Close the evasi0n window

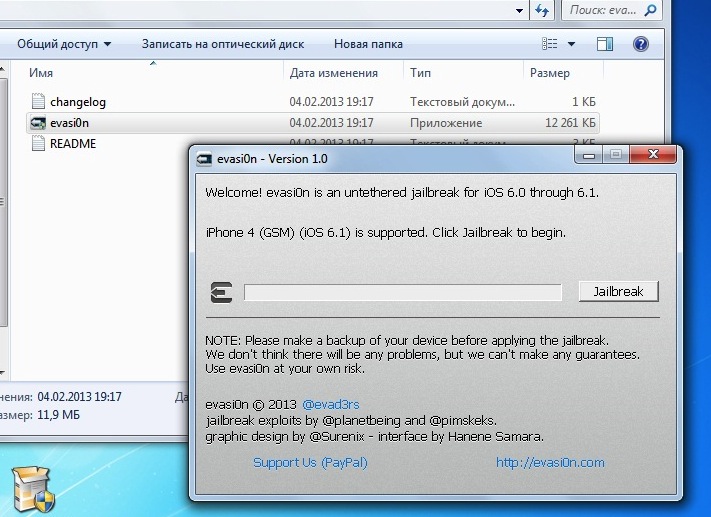click(653, 155)
